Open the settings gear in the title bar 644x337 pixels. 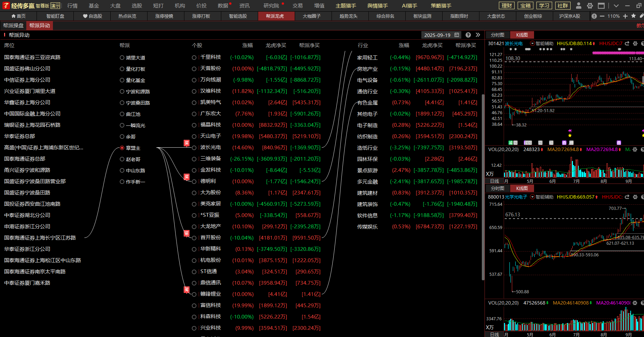click(590, 5)
